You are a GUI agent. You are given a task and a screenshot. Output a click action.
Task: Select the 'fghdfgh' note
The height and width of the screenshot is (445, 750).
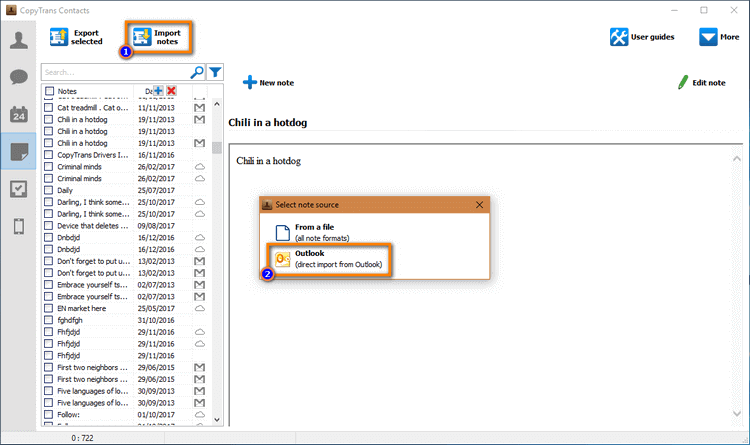pyautogui.click(x=70, y=320)
